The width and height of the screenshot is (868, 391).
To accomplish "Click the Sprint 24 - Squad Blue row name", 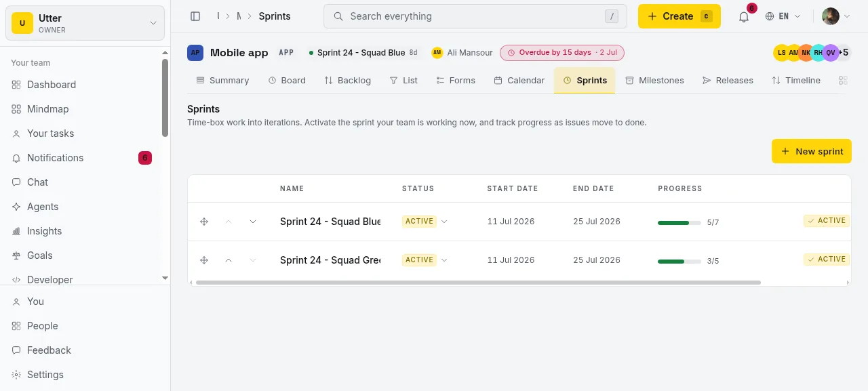I will 330,222.
